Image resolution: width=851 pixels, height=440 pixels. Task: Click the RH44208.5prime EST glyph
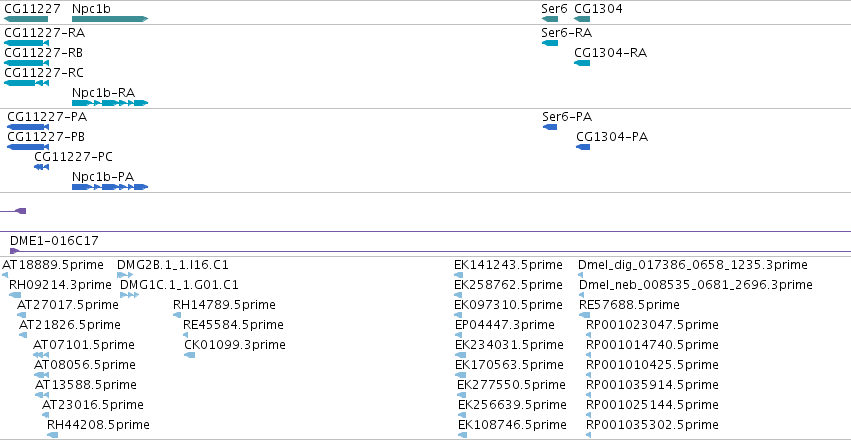pyautogui.click(x=52, y=435)
